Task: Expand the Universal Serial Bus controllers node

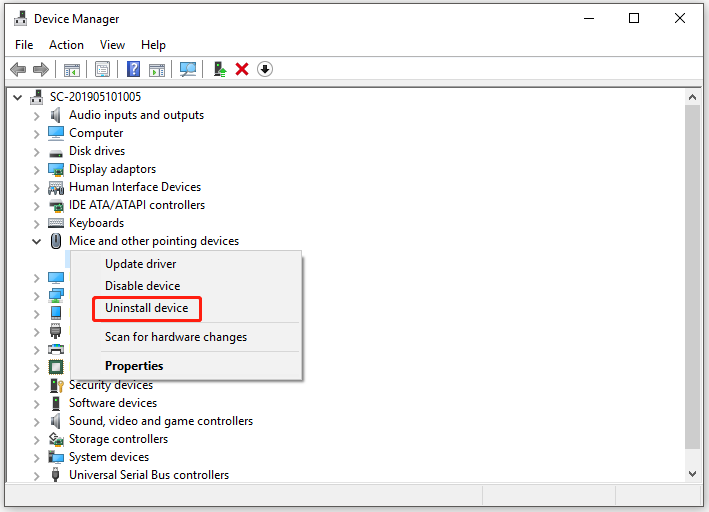Action: 37,475
